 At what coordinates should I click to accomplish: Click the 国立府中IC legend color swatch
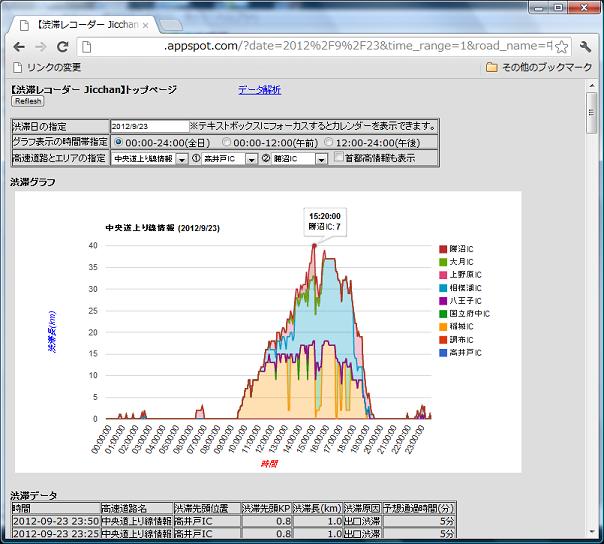coord(443,314)
